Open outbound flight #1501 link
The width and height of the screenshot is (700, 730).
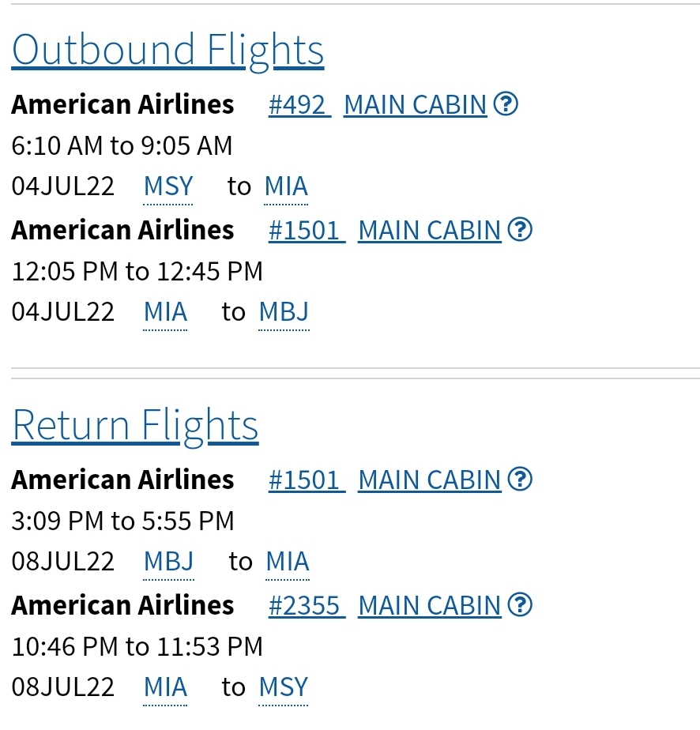(306, 230)
